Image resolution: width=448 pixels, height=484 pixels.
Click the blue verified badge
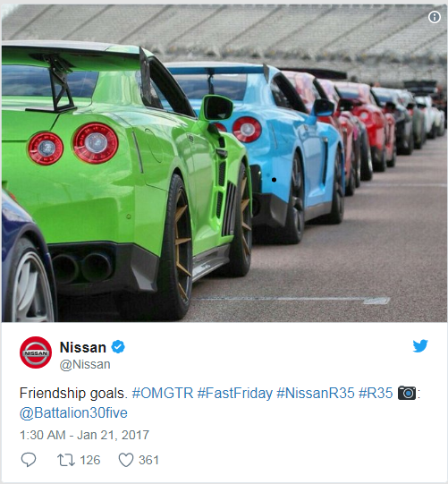(118, 347)
